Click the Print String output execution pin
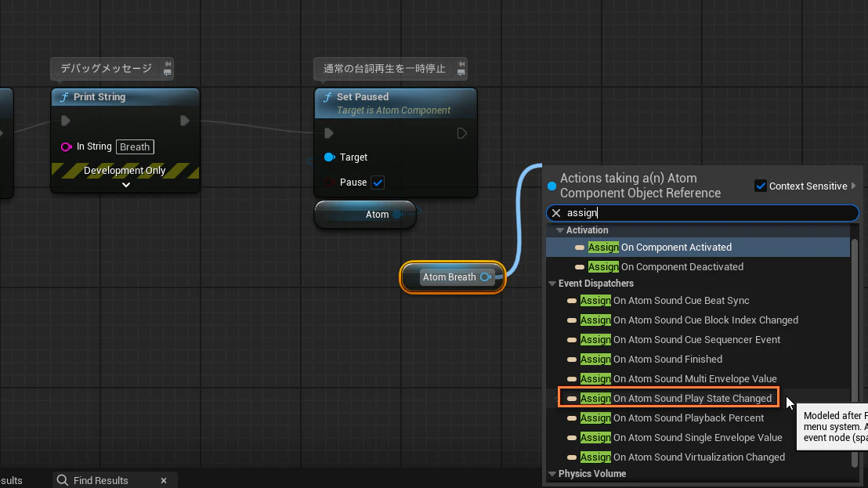This screenshot has height=488, width=868. coord(185,121)
